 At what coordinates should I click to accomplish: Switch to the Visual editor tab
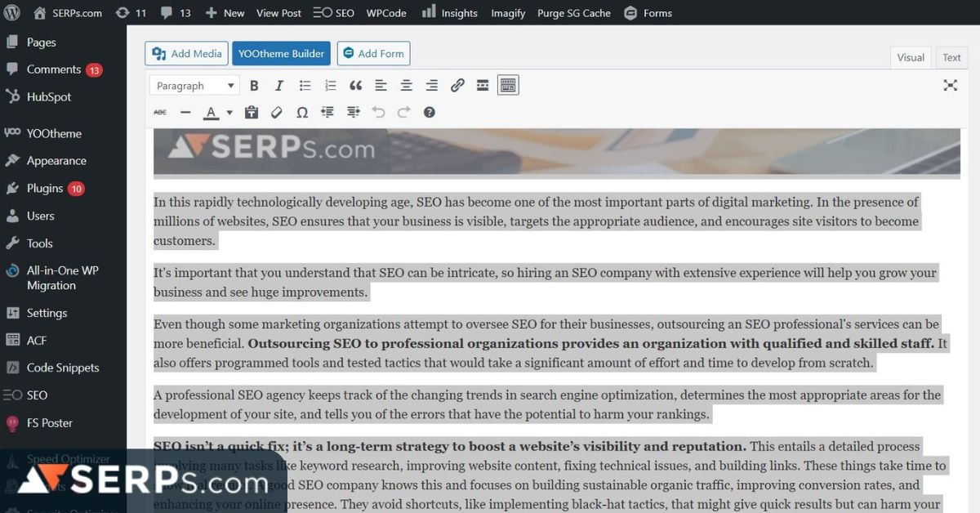coord(911,57)
